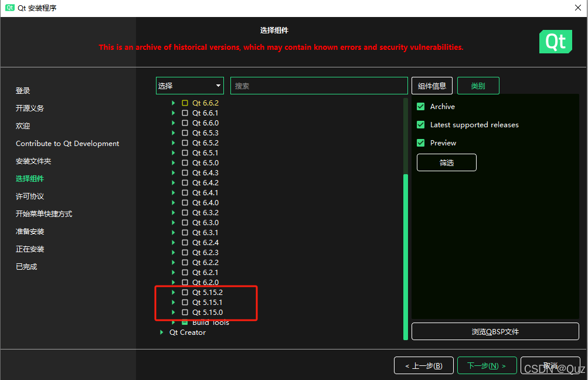Select 已完成 step in sidebar
The width and height of the screenshot is (588, 380).
26,267
